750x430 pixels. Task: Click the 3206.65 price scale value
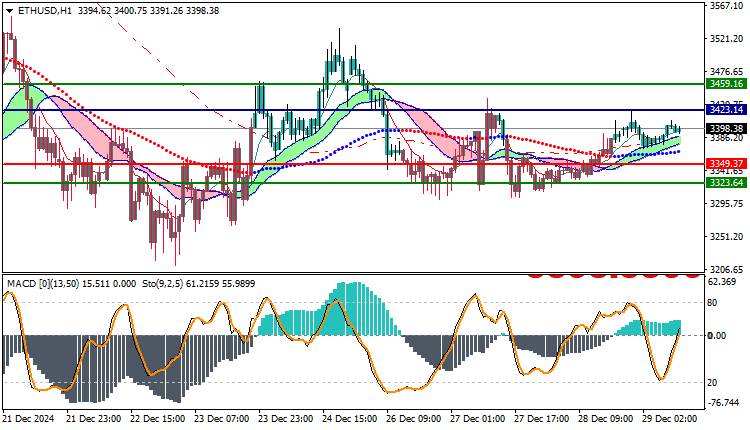click(x=727, y=270)
